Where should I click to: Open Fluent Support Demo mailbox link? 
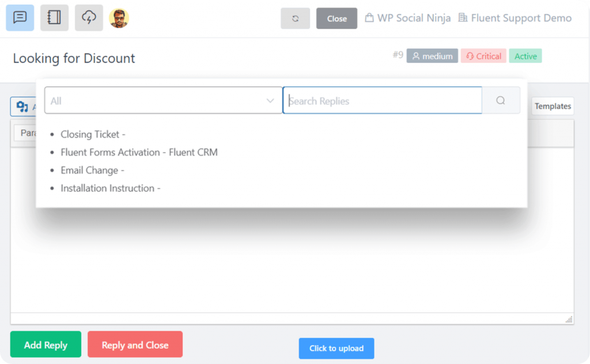tap(515, 18)
